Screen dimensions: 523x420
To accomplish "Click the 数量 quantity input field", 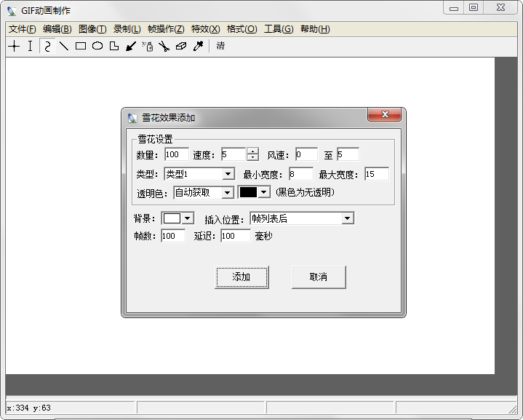I will (x=176, y=154).
